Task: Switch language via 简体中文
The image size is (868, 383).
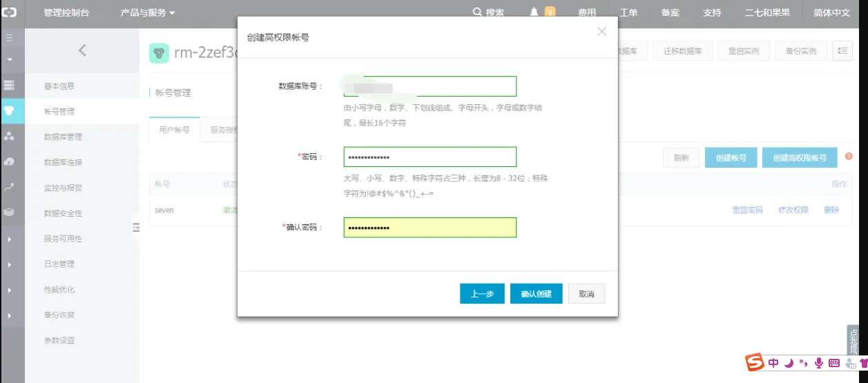Action: 832,12
